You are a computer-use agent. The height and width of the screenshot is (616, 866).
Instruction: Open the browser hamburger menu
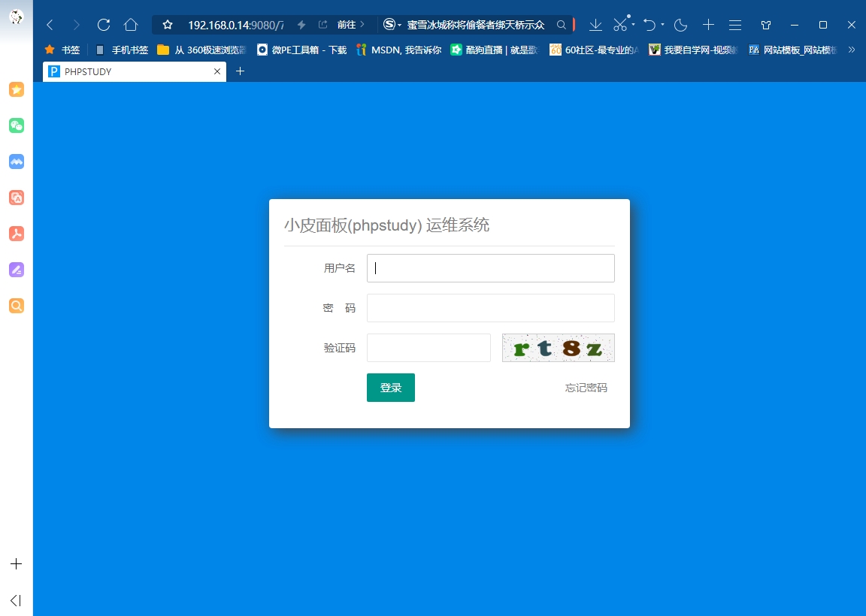point(734,25)
